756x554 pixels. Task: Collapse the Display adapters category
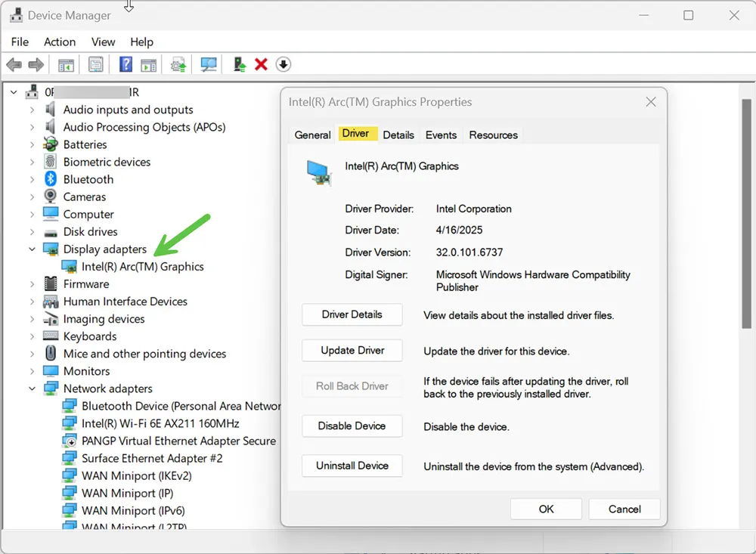tap(33, 249)
